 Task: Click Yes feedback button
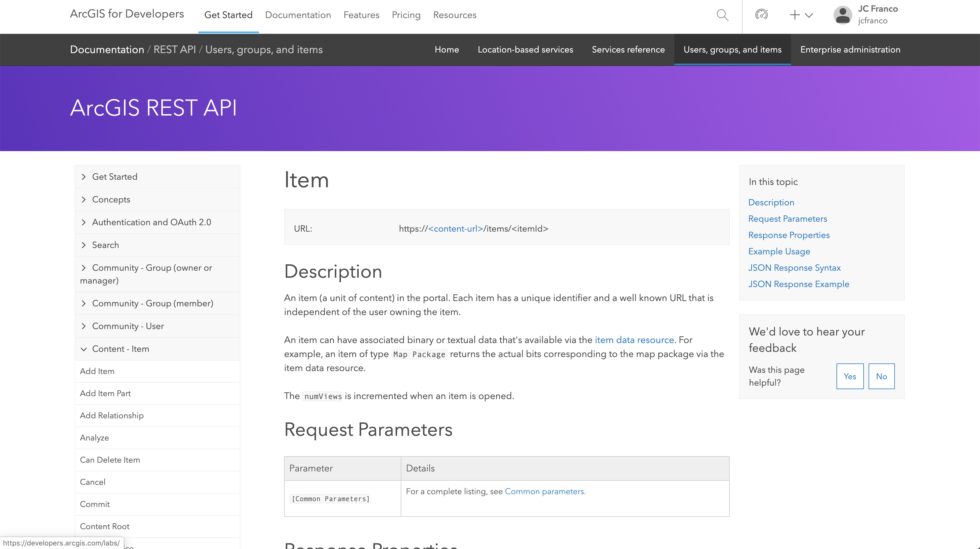[849, 376]
